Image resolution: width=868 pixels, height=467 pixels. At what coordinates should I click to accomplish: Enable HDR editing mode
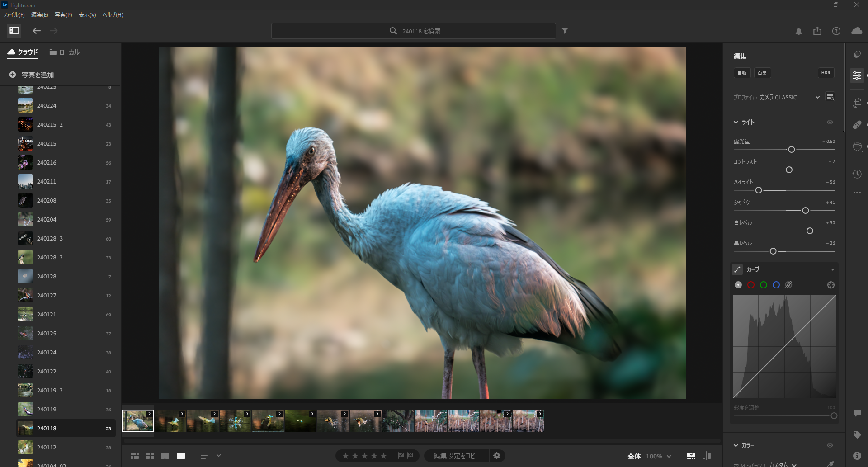pyautogui.click(x=826, y=73)
